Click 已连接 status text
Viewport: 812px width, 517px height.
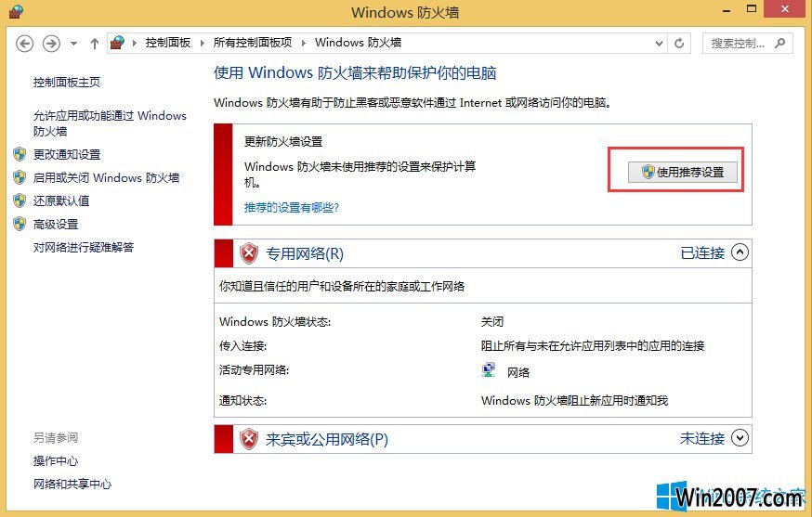(x=702, y=252)
